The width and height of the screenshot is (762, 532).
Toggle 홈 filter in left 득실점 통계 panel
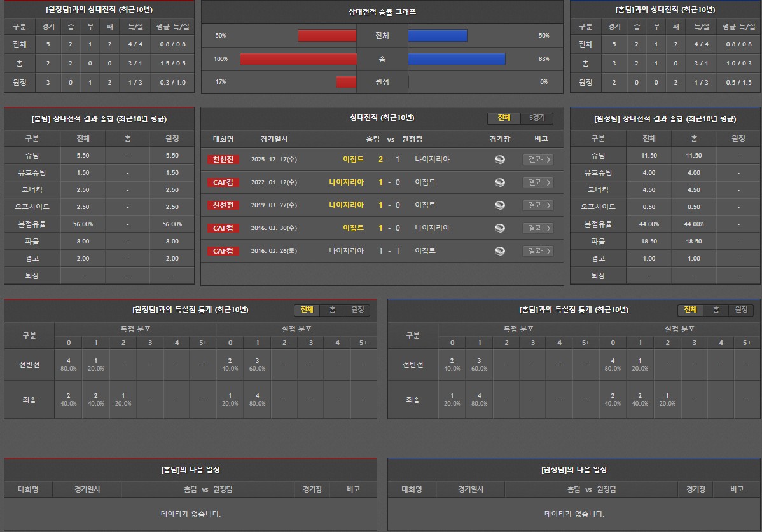pos(332,310)
